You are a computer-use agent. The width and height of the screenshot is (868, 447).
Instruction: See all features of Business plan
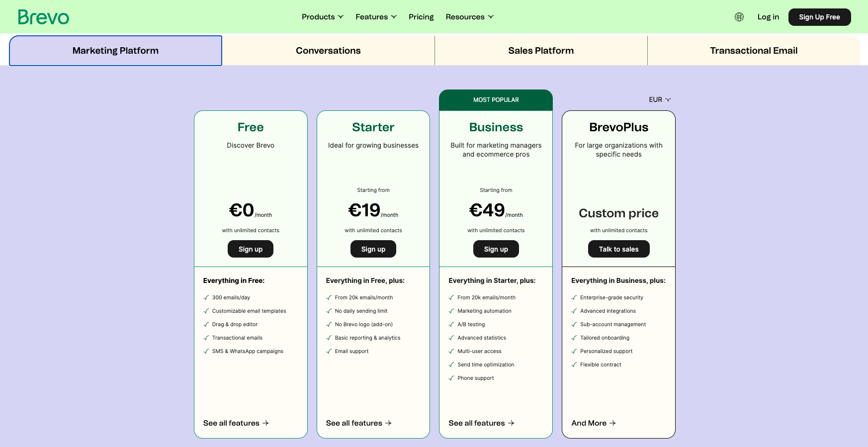click(x=481, y=423)
